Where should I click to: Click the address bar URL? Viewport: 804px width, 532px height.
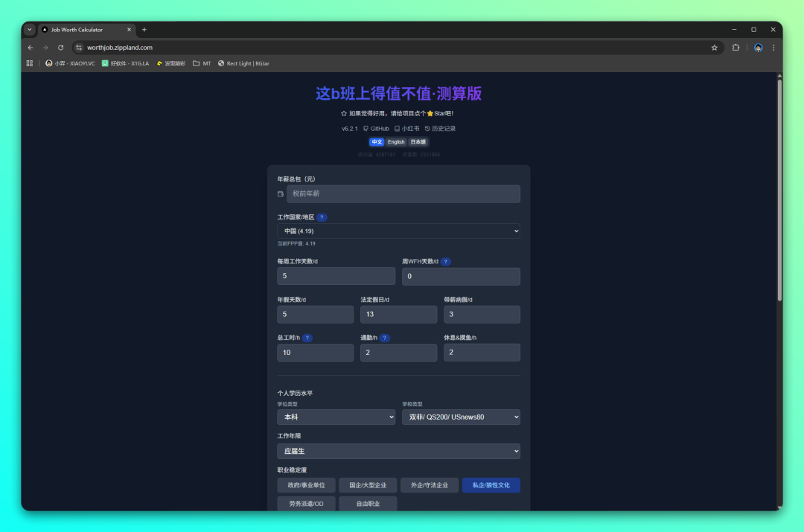pyautogui.click(x=119, y=48)
